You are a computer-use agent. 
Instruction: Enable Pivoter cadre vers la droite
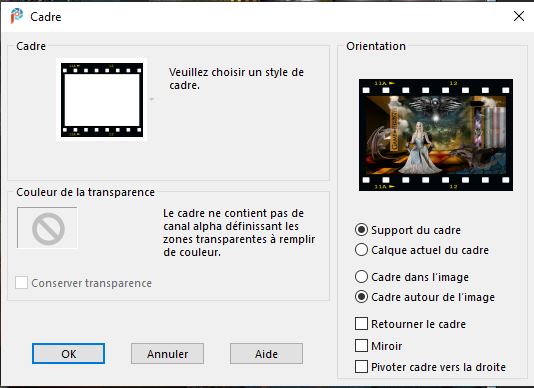(x=361, y=367)
